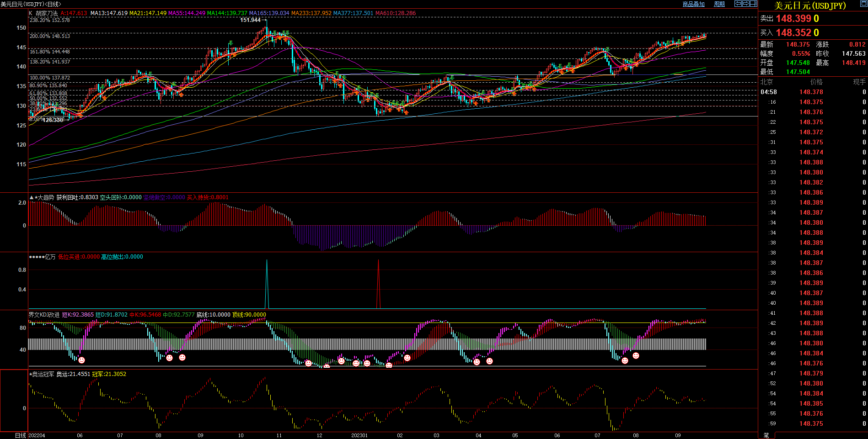This screenshot has width=868, height=439.
Task: Click the cyan spike in 亿万 panel
Action: pyautogui.click(x=267, y=283)
